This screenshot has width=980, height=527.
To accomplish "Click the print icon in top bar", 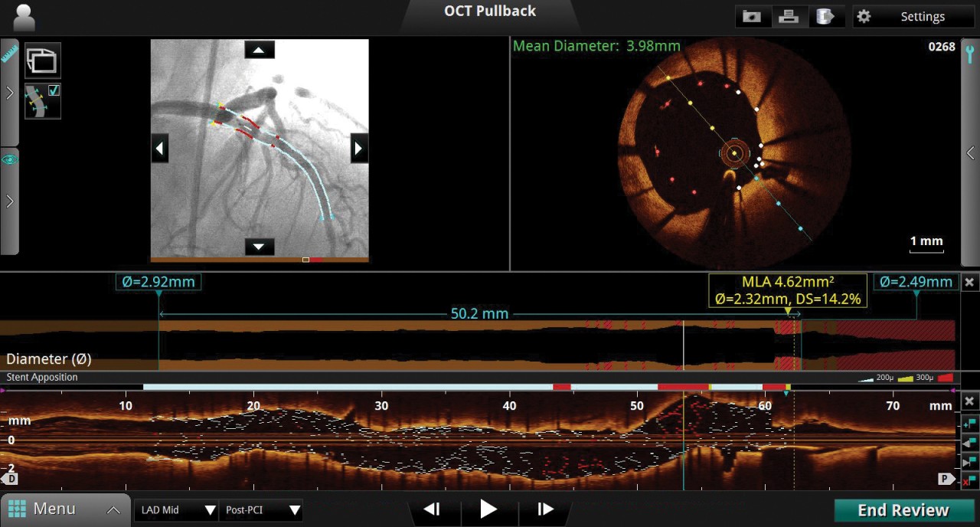I will pyautogui.click(x=788, y=17).
